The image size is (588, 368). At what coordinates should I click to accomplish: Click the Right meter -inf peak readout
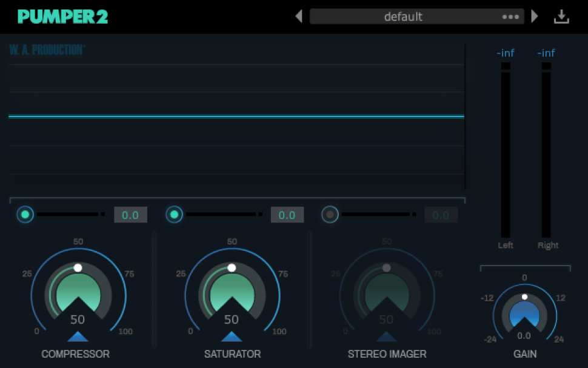click(x=546, y=53)
